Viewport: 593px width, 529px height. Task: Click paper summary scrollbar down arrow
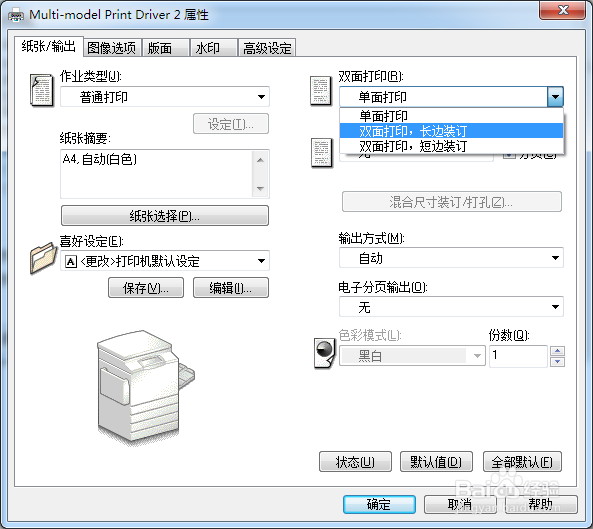(x=260, y=188)
